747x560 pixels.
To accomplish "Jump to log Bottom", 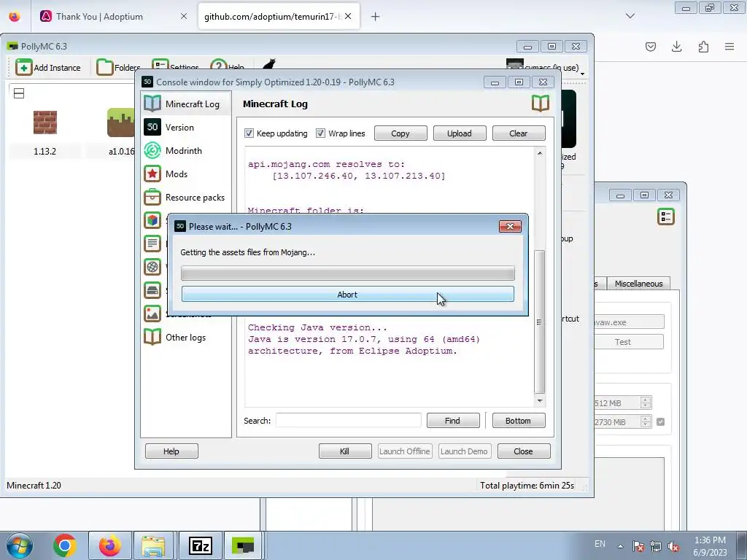I will 519,421.
